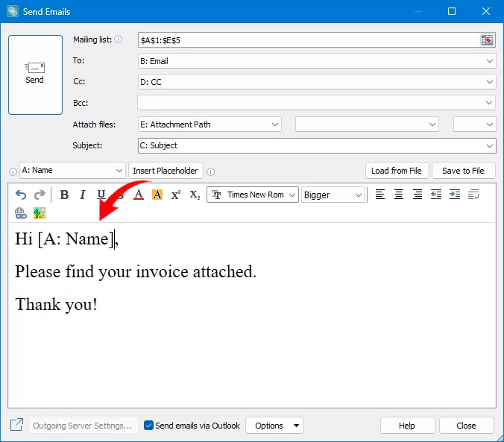Open the second Attach files dropdown
Image resolution: width=504 pixels, height=442 pixels.
tap(432, 124)
